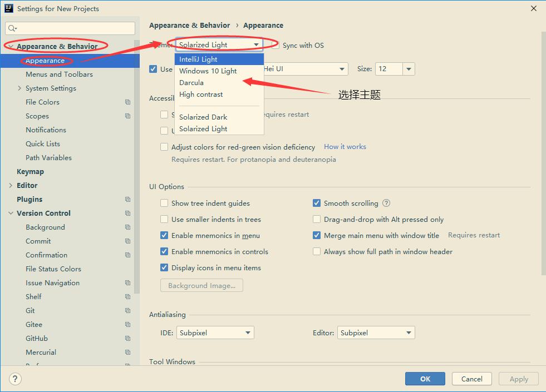
Task: Click the project-level icon beside Issue Navigation
Action: [128, 283]
